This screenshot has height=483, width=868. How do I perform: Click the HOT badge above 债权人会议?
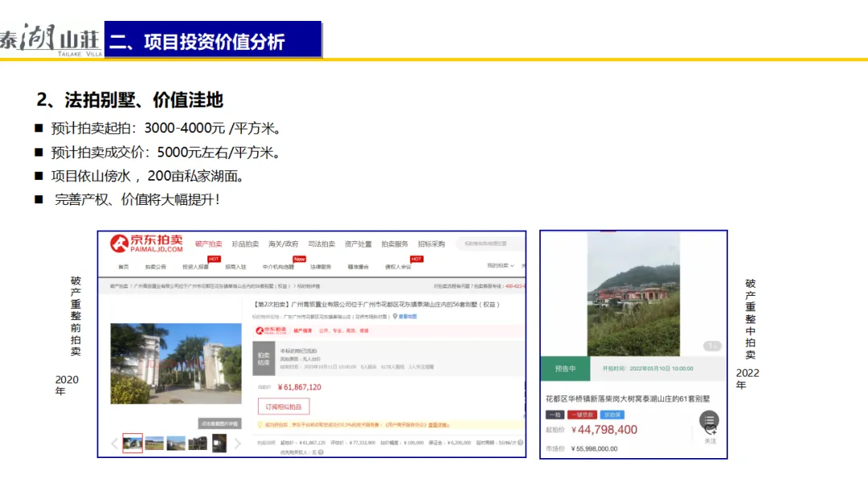(x=417, y=259)
